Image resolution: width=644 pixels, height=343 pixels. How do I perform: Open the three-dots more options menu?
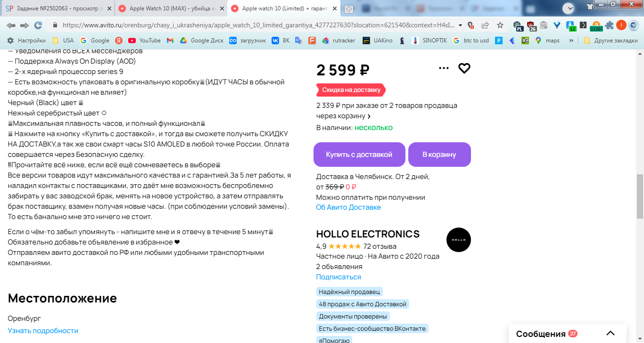pos(444,68)
